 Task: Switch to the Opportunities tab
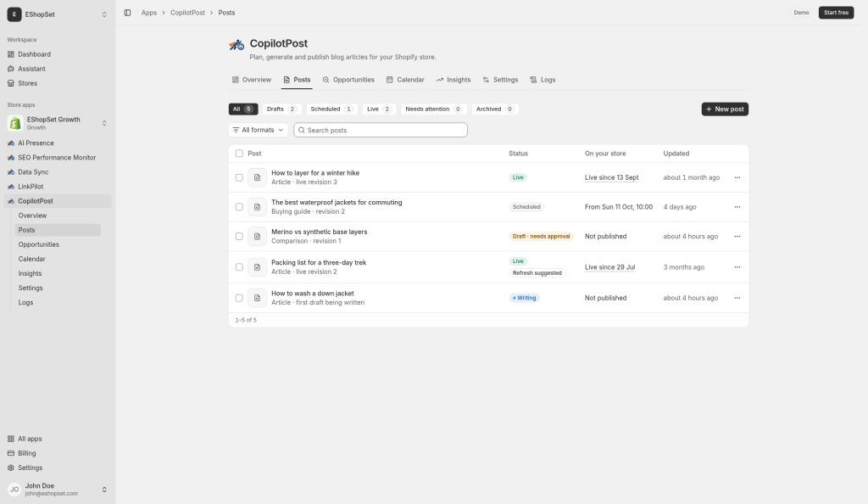coord(348,80)
